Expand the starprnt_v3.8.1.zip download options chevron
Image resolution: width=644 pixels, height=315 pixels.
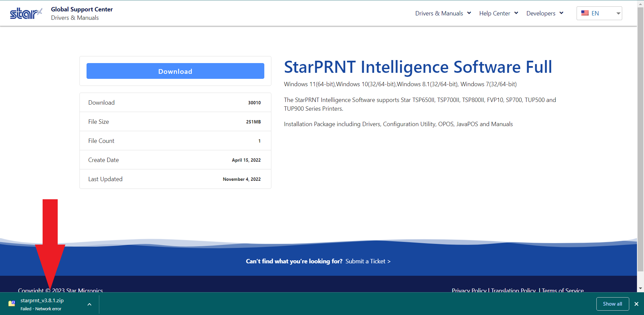pyautogui.click(x=89, y=304)
